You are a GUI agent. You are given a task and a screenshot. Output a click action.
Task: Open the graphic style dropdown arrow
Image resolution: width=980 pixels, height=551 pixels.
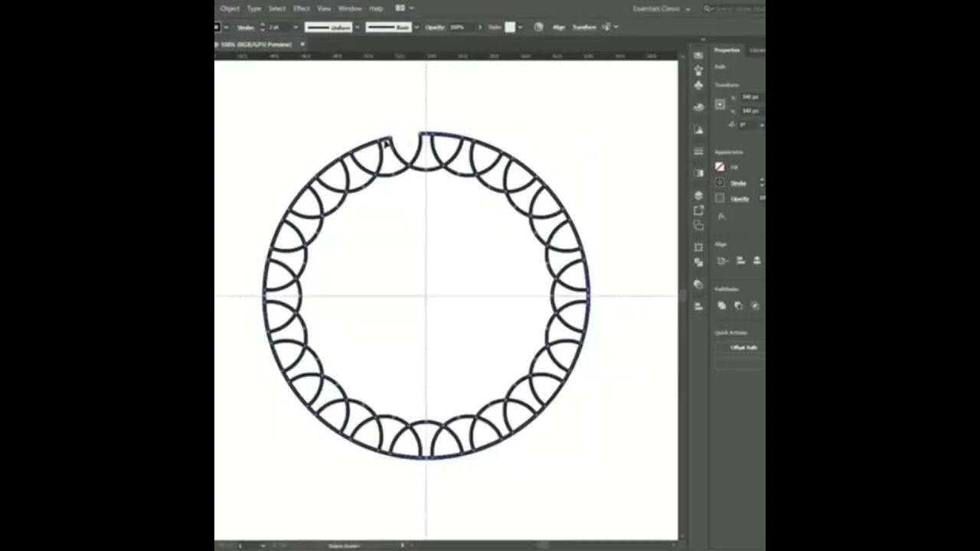point(521,28)
